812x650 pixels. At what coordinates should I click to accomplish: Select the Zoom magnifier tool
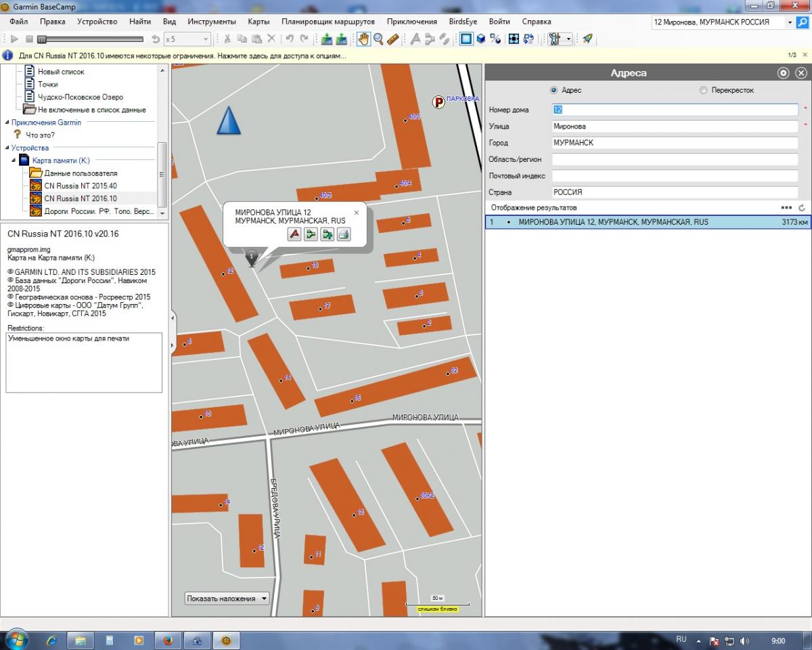379,39
